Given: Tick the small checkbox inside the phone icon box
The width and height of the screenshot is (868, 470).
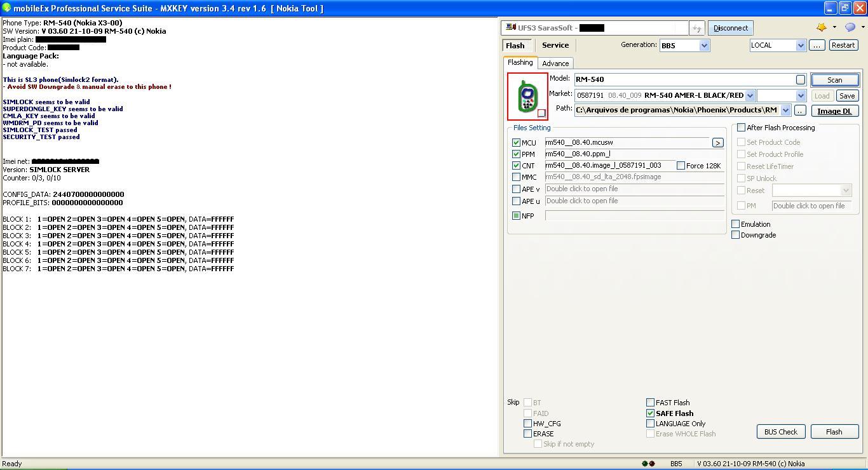Looking at the screenshot, I should click(x=541, y=113).
